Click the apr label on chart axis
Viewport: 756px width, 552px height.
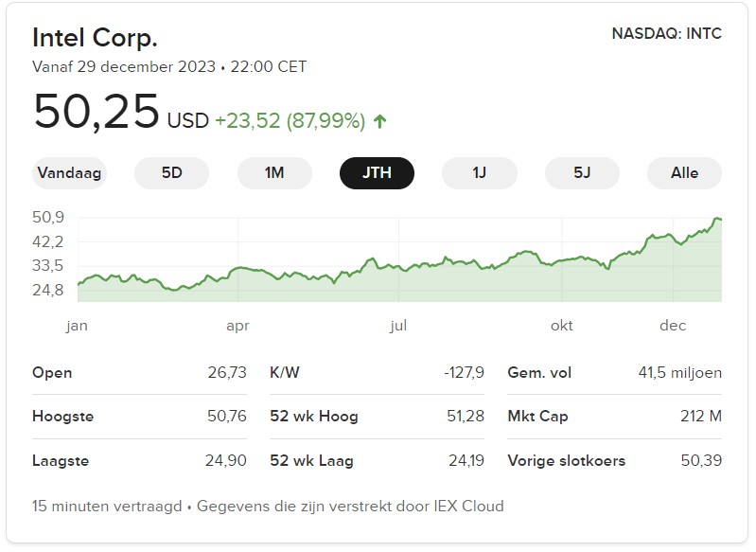237,326
